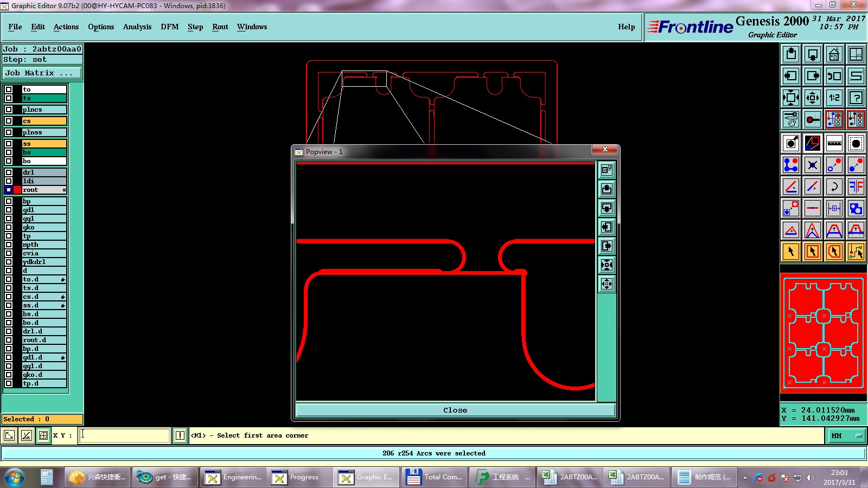Click the Popview pan down icon

tap(607, 208)
